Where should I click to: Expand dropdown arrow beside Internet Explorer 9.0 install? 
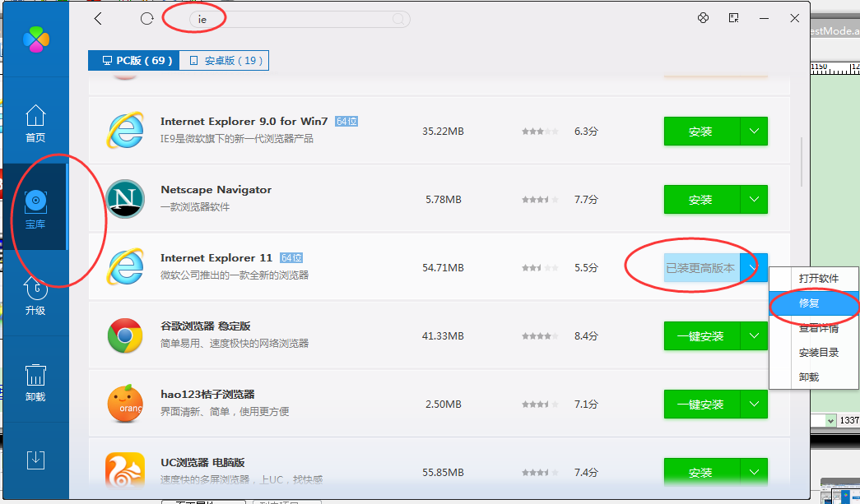[x=754, y=132]
